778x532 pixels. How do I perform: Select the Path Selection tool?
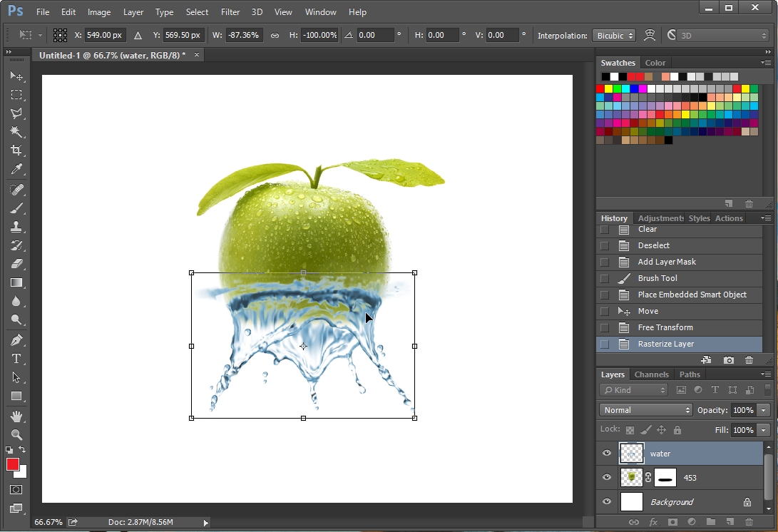pyautogui.click(x=16, y=377)
